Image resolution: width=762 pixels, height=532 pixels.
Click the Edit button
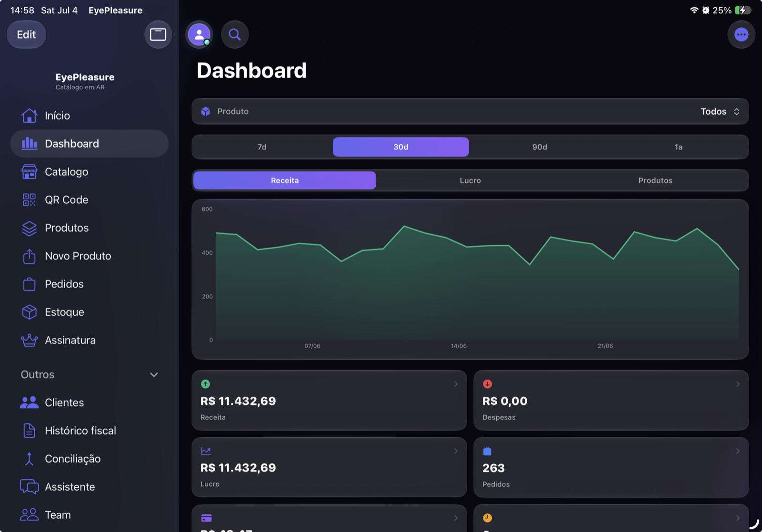click(26, 34)
